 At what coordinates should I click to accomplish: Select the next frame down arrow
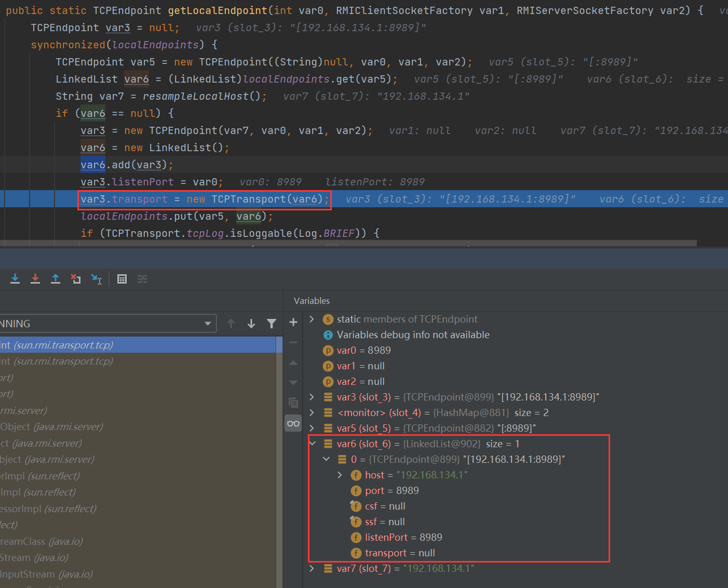click(x=251, y=324)
